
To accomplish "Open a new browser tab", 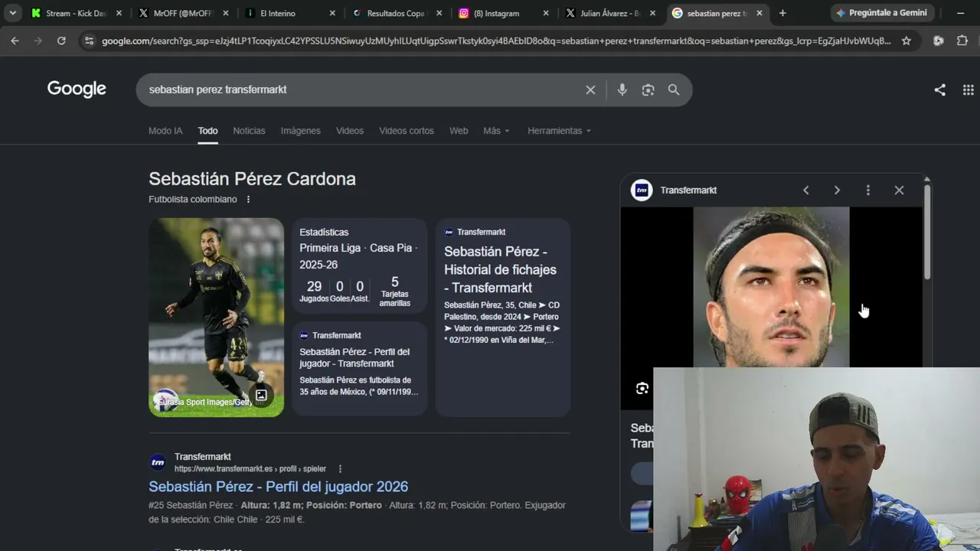I will click(782, 13).
